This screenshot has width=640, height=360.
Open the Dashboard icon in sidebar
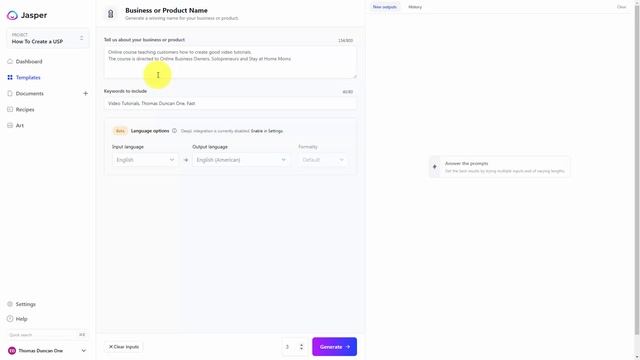pyautogui.click(x=10, y=62)
